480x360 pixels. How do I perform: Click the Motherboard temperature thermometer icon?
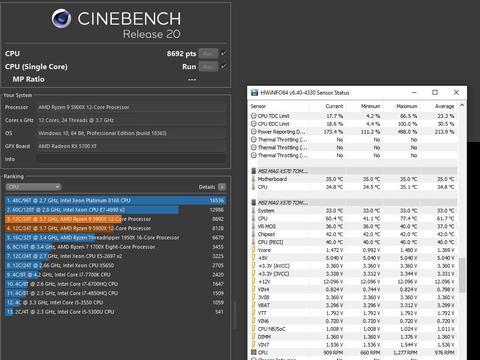point(254,179)
